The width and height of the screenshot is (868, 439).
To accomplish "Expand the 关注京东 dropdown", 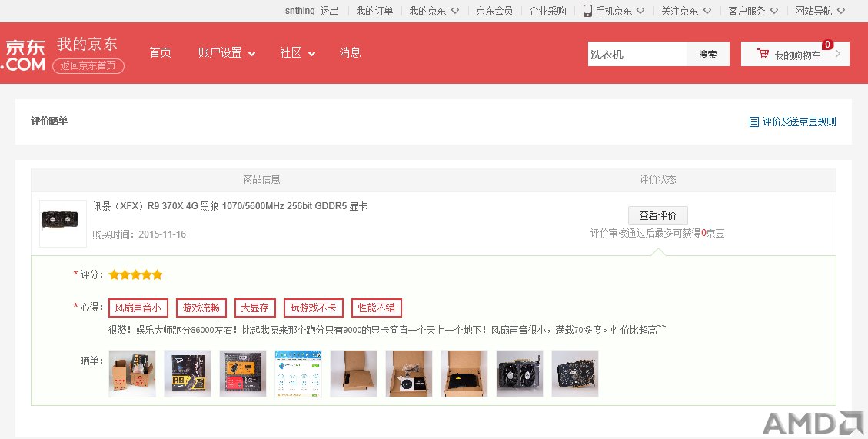I will coord(686,11).
